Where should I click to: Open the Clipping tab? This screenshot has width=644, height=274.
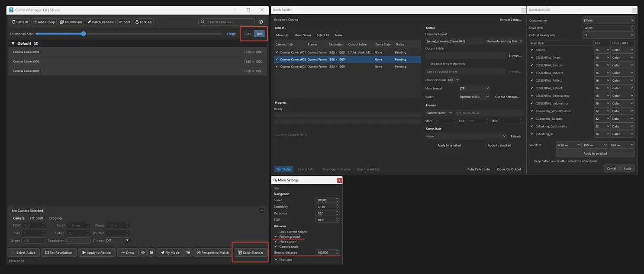[x=55, y=218]
